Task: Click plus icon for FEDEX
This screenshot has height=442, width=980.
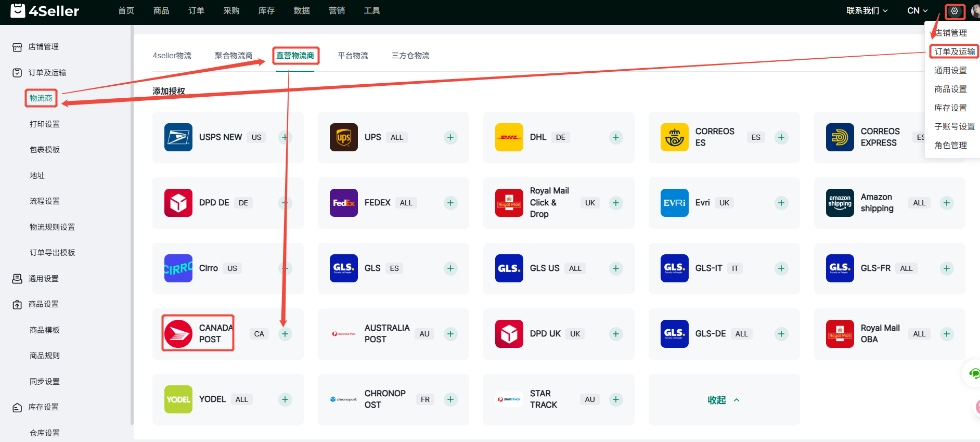Action: click(x=450, y=203)
